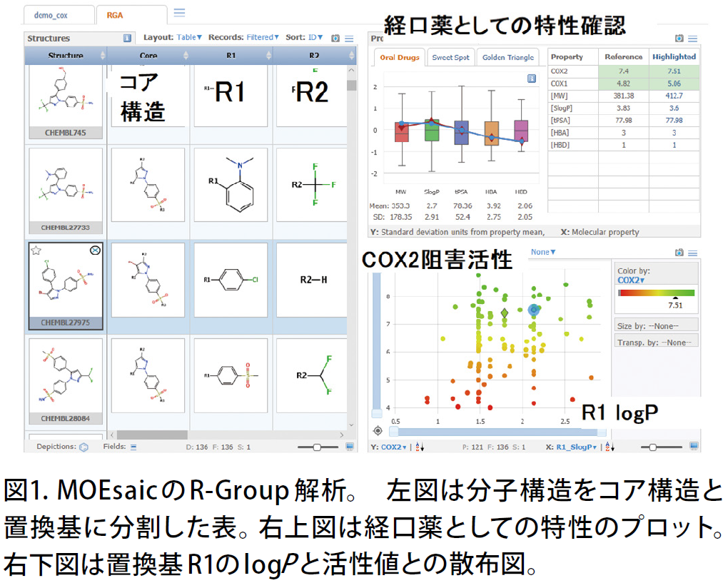Open the Records Filtered dropdown
This screenshot has height=583, width=728.
[x=263, y=37]
